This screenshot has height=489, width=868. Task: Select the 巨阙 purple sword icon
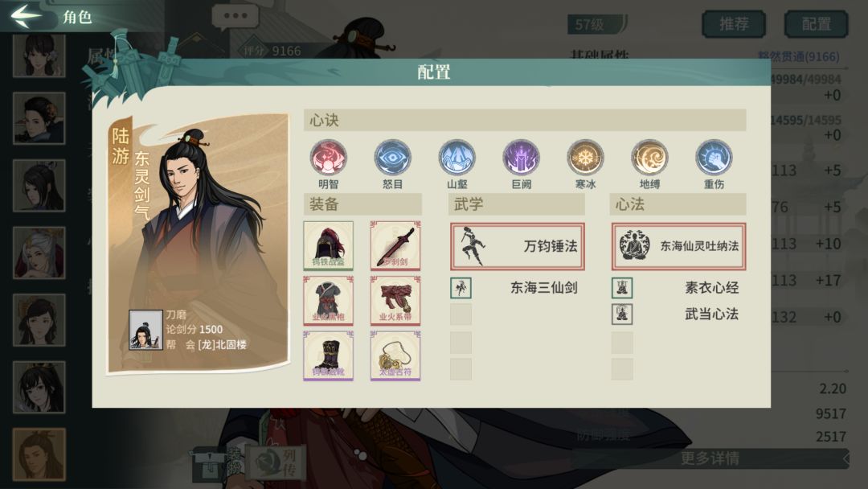click(521, 158)
